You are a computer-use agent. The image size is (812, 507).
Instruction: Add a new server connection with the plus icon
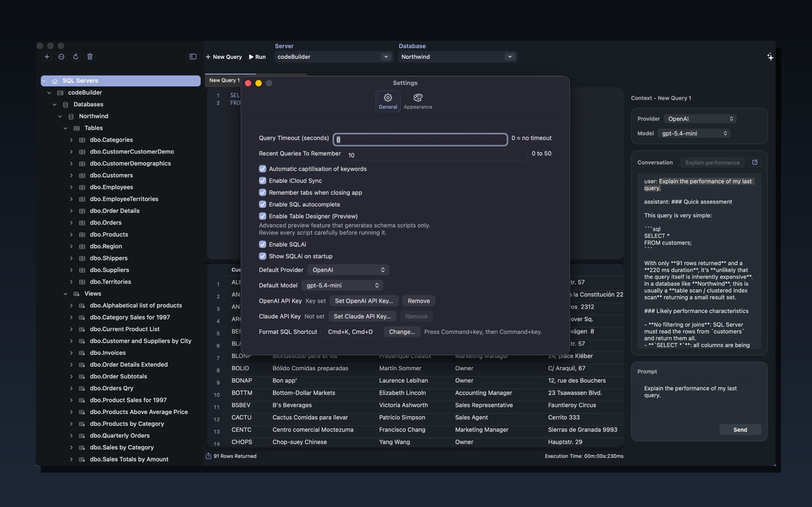point(47,57)
